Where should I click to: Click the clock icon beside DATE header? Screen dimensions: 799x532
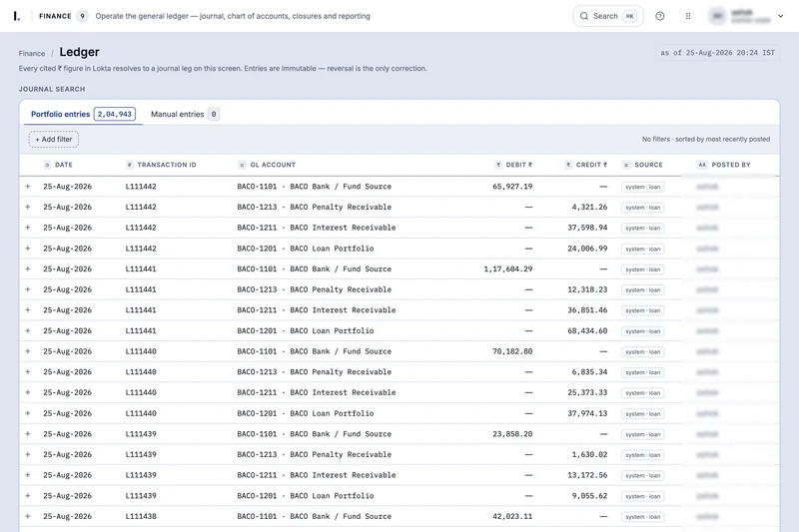(47, 165)
